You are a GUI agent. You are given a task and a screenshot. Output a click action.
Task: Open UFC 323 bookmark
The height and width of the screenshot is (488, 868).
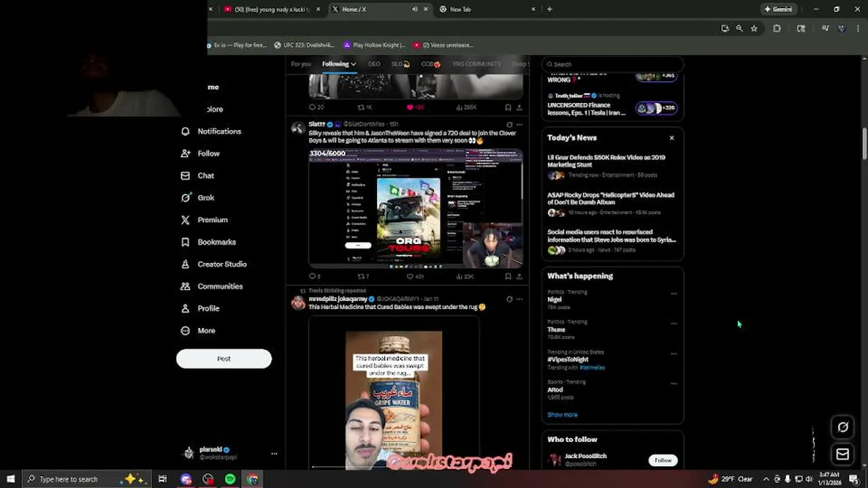pyautogui.click(x=304, y=45)
